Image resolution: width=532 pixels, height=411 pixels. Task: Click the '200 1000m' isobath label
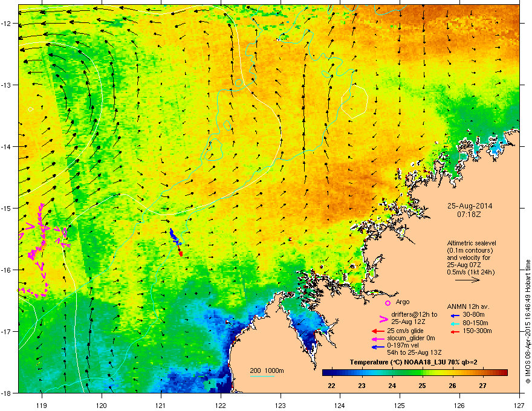(x=267, y=371)
